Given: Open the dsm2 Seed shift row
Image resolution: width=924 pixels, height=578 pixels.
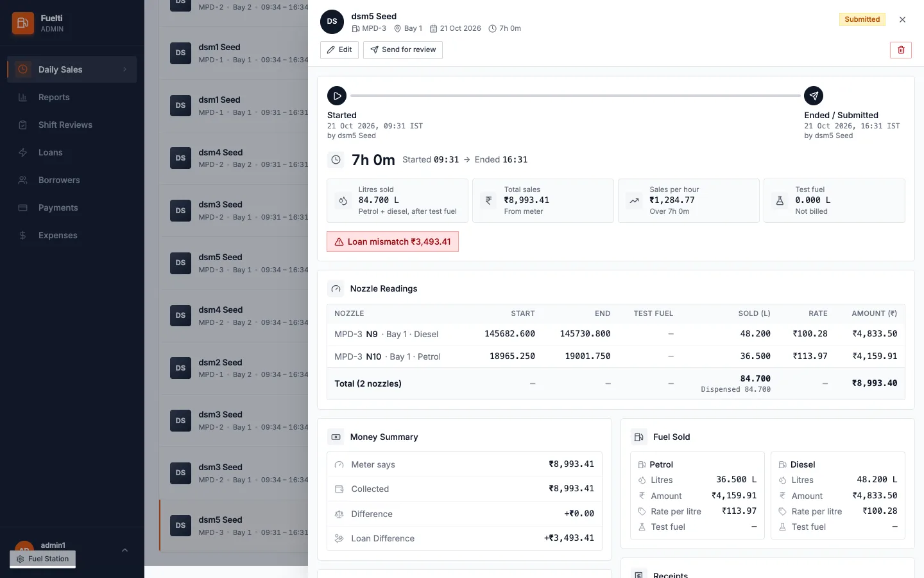Looking at the screenshot, I should [234, 368].
